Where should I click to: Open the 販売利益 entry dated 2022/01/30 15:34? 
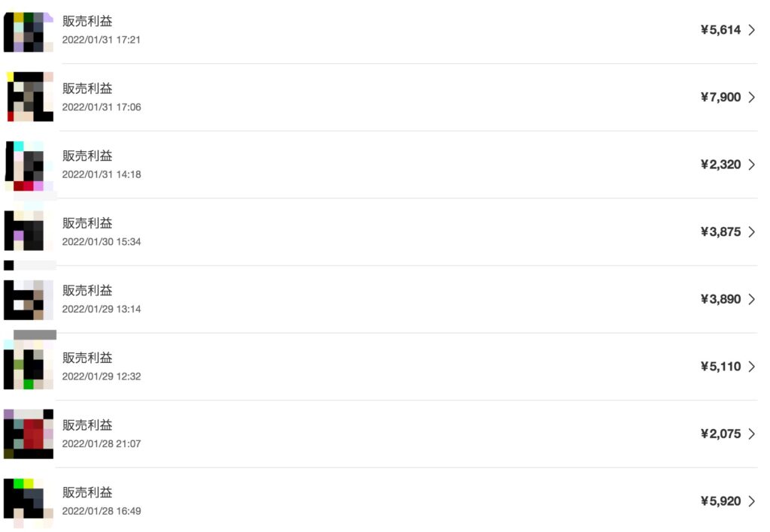pos(380,232)
